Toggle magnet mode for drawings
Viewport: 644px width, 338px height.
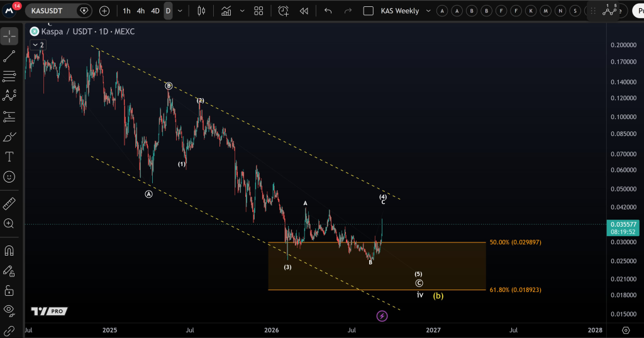point(9,251)
